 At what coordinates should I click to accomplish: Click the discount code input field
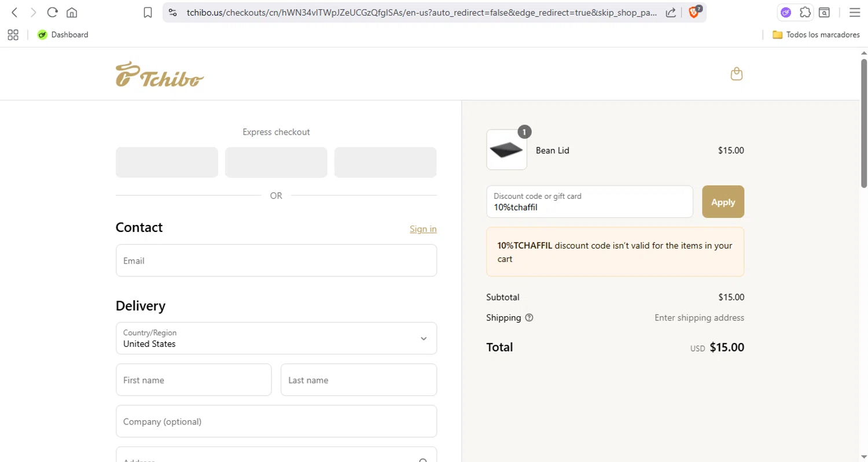click(590, 202)
